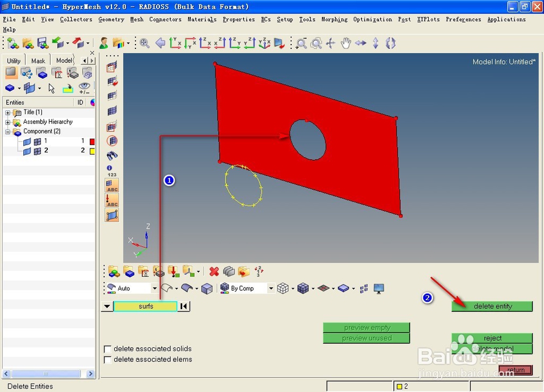Click the red X delete icon

tap(214, 271)
